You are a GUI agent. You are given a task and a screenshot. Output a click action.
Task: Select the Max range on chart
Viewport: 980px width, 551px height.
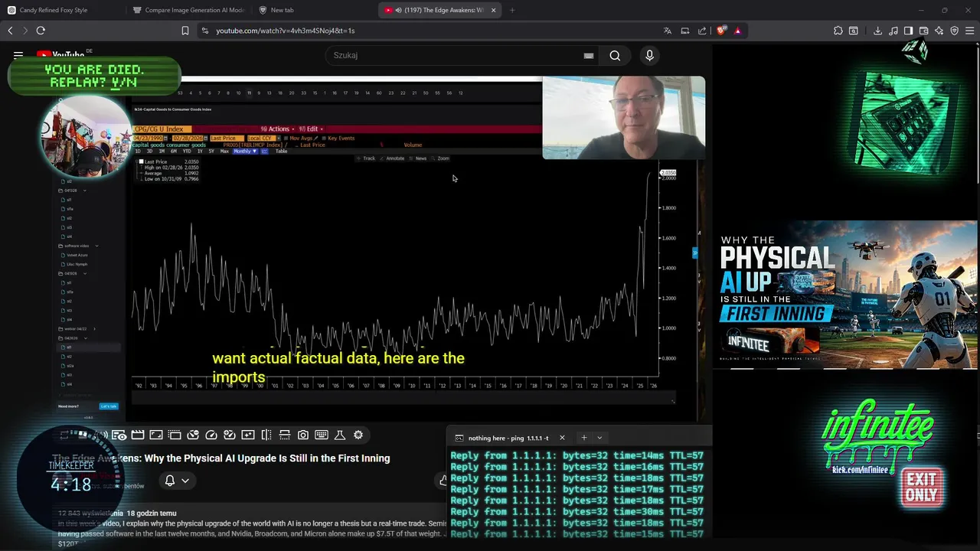coord(224,151)
